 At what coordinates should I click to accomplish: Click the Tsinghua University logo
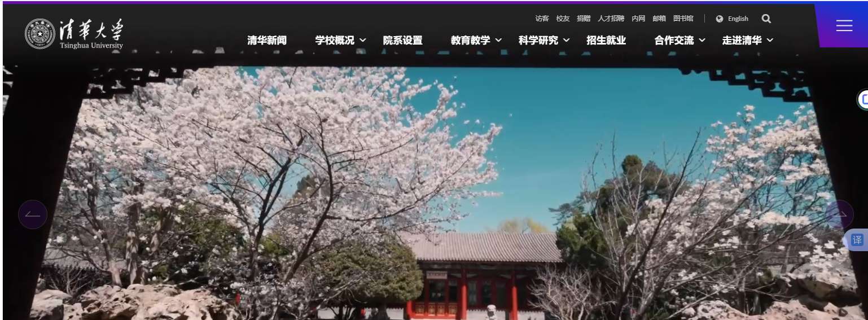[74, 33]
